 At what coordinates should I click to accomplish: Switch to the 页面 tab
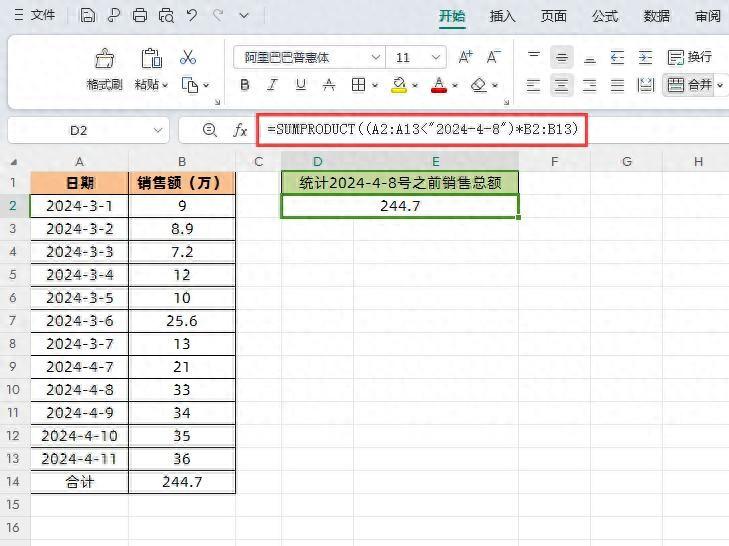tap(554, 16)
